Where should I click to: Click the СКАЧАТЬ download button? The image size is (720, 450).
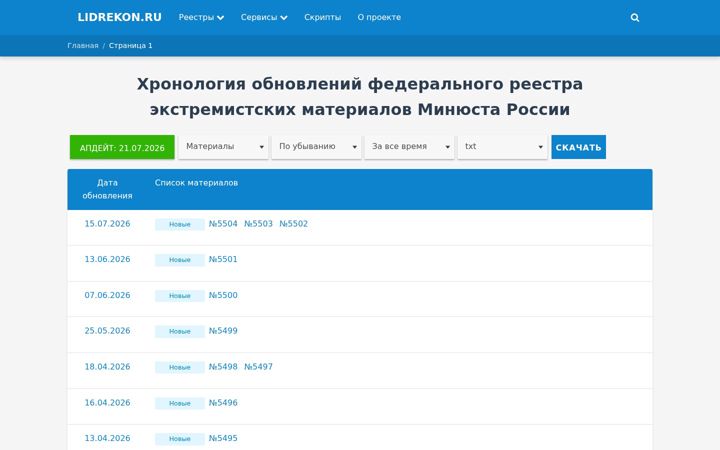click(579, 147)
